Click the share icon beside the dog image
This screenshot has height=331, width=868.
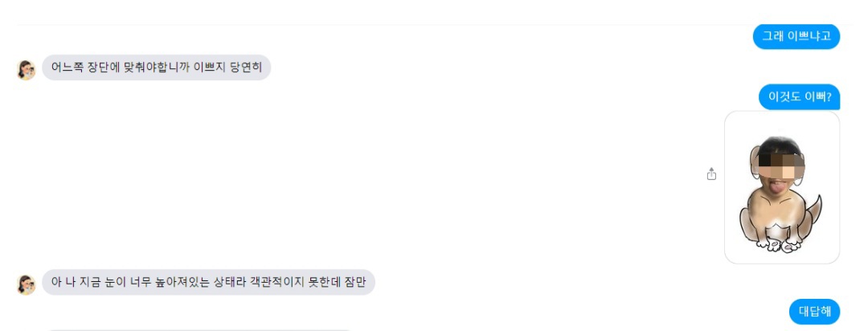point(711,174)
